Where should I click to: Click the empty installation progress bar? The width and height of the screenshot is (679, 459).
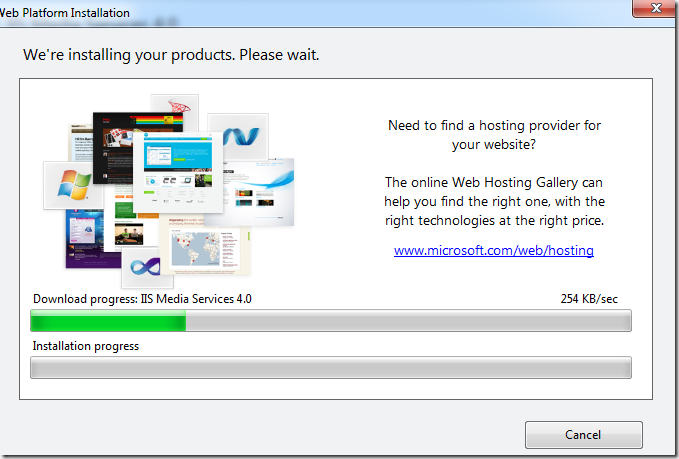(331, 368)
